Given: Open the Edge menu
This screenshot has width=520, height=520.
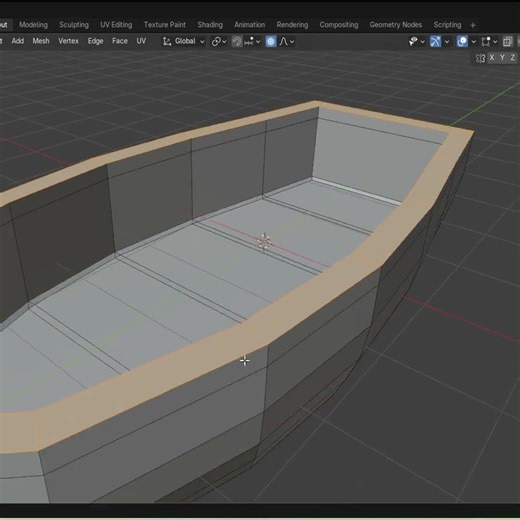Looking at the screenshot, I should point(95,41).
